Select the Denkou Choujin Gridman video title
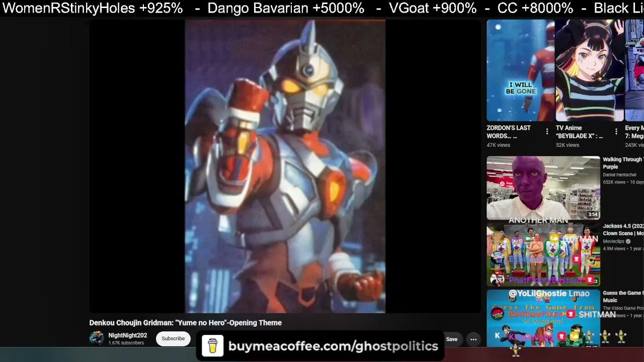 (x=186, y=323)
